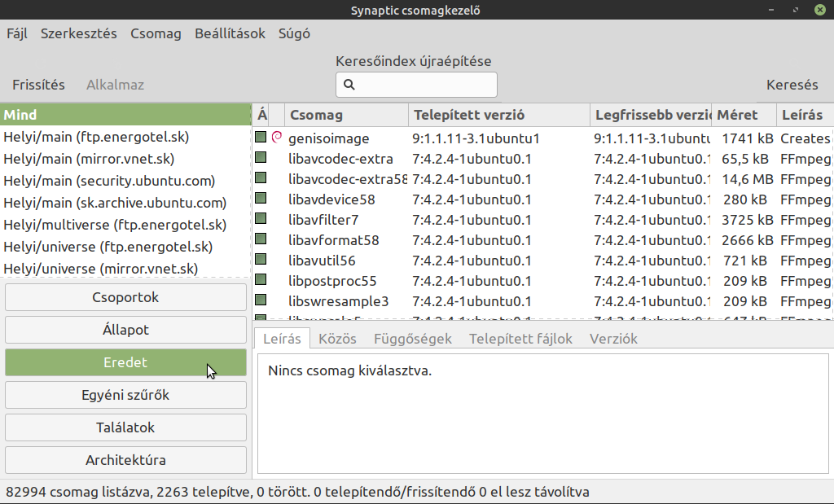This screenshot has height=504, width=834.
Task: Select Mind in the origin list
Action: (125, 115)
